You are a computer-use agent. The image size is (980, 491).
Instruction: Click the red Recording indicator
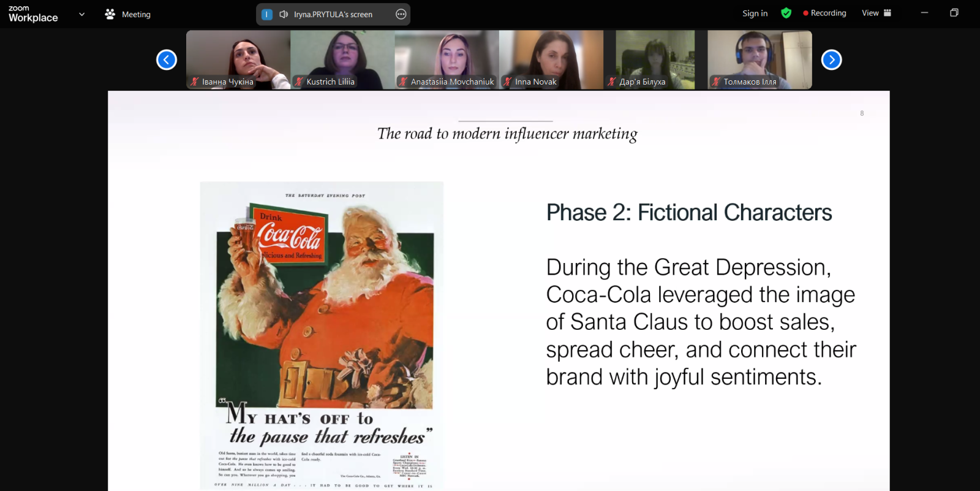click(824, 13)
